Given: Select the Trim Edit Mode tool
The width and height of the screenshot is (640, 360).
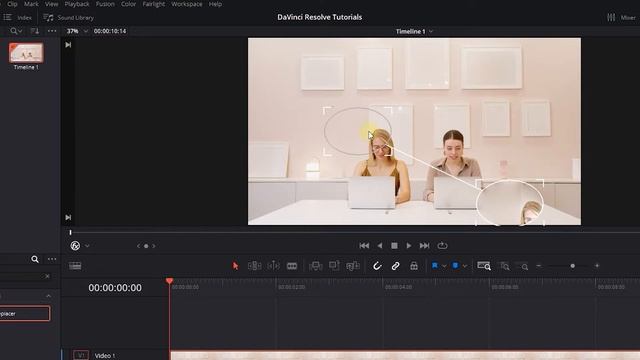Looking at the screenshot, I should click(x=254, y=266).
